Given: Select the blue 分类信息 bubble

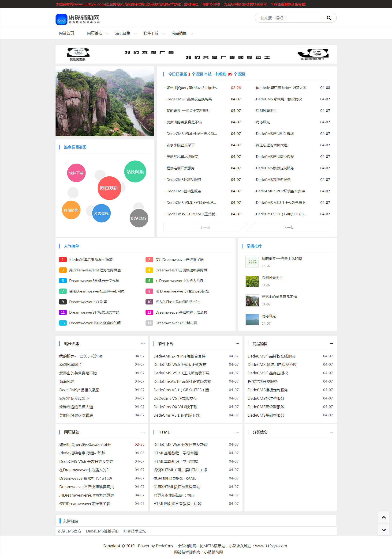Looking at the screenshot, I should (x=101, y=213).
